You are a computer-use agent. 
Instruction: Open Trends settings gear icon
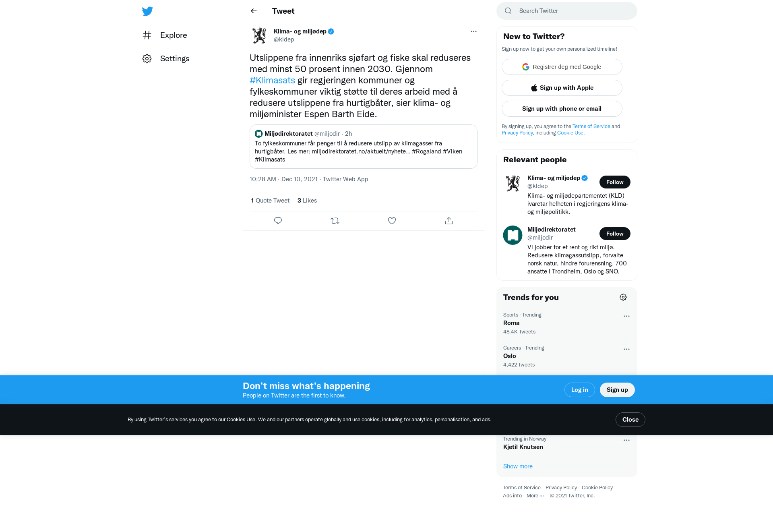tap(623, 297)
